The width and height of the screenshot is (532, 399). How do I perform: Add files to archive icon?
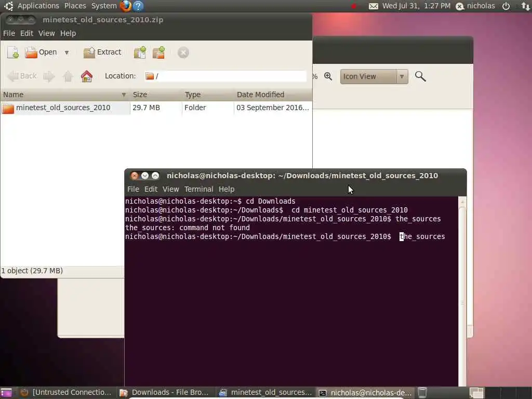(x=140, y=52)
